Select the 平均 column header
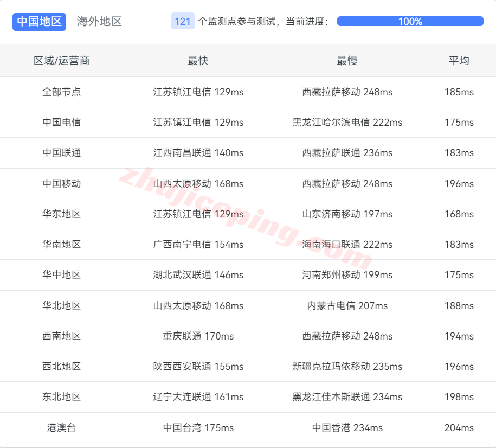This screenshot has height=448, width=496. click(459, 61)
